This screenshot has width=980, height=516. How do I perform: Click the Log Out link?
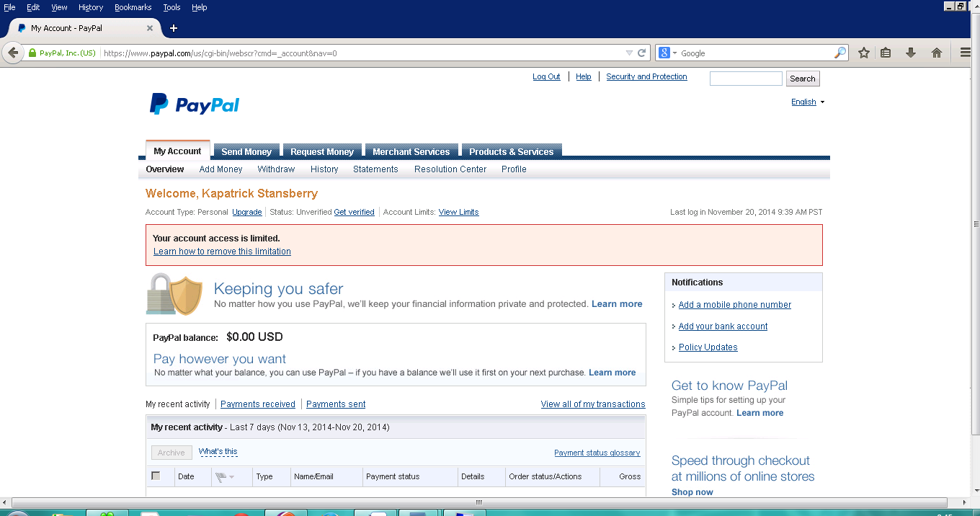(x=546, y=76)
